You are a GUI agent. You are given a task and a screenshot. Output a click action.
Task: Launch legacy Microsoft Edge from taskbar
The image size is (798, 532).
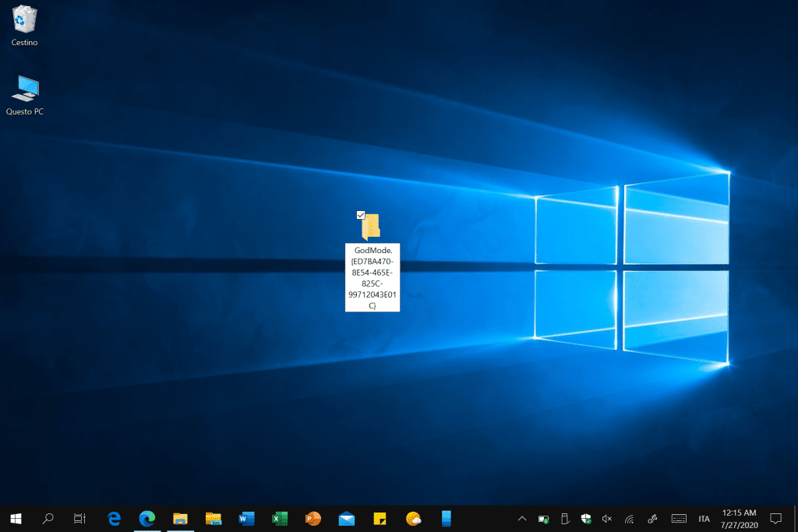point(114,518)
